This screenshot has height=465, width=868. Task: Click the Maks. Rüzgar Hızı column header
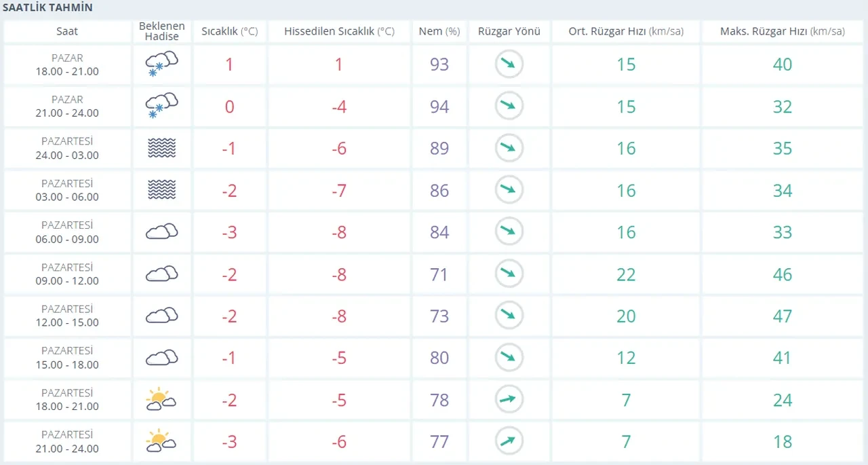click(x=782, y=31)
